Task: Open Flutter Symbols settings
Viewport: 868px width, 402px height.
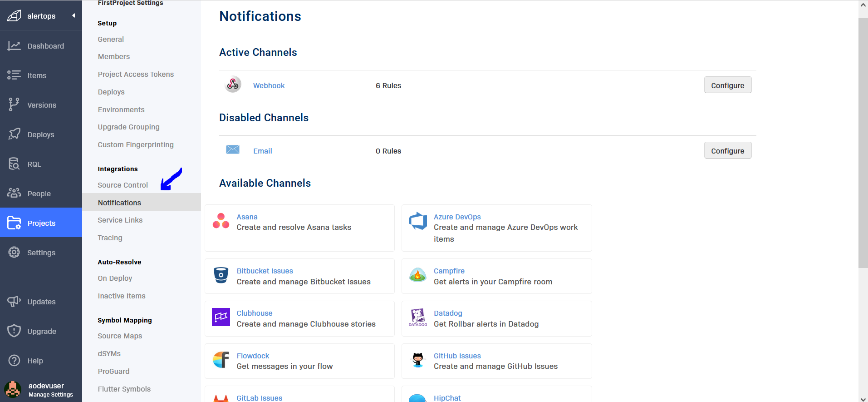Action: click(x=124, y=389)
